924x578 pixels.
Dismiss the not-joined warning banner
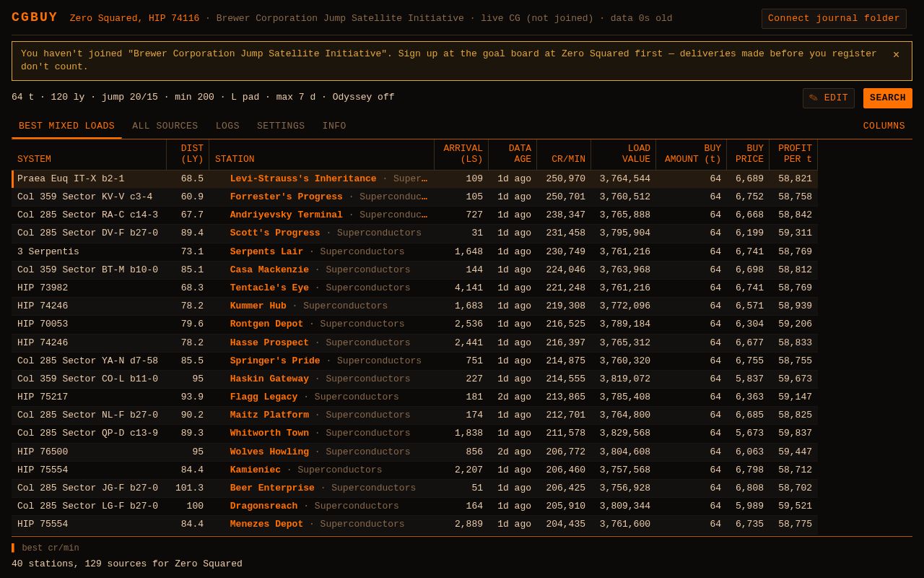point(896,54)
